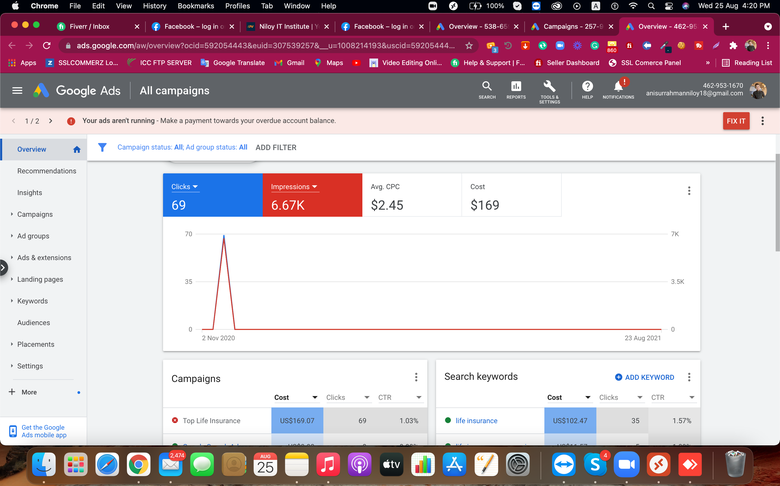This screenshot has height=486, width=780.
Task: Open Campaigns card three-dot menu
Action: coord(416,377)
